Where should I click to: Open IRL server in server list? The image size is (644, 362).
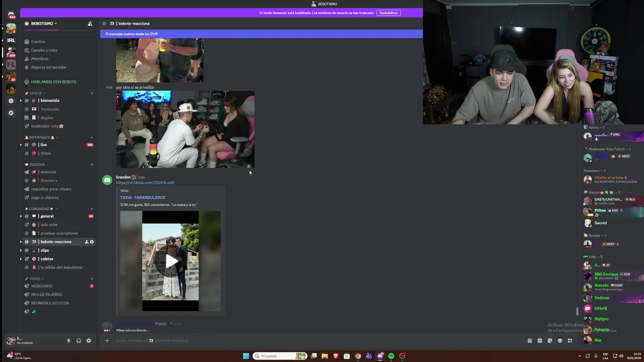[x=11, y=40]
